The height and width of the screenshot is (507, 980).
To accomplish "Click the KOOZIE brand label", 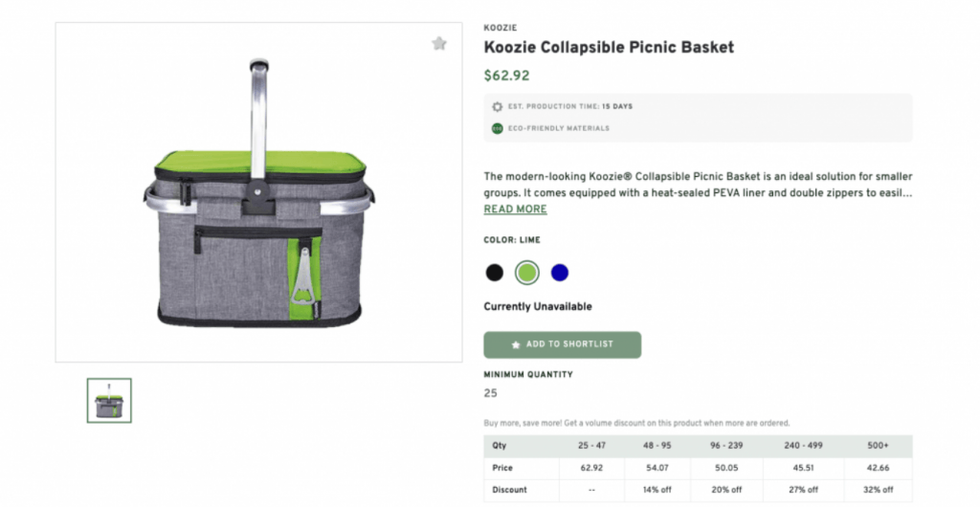I will coord(500,28).
